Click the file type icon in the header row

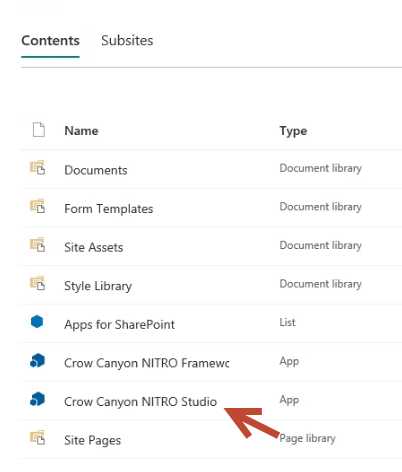(39, 130)
